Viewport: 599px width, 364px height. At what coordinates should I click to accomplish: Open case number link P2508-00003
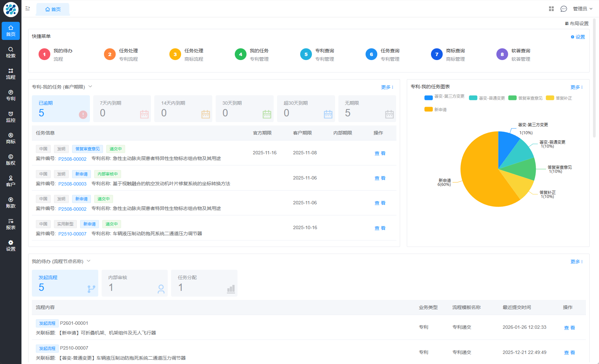tap(72, 184)
